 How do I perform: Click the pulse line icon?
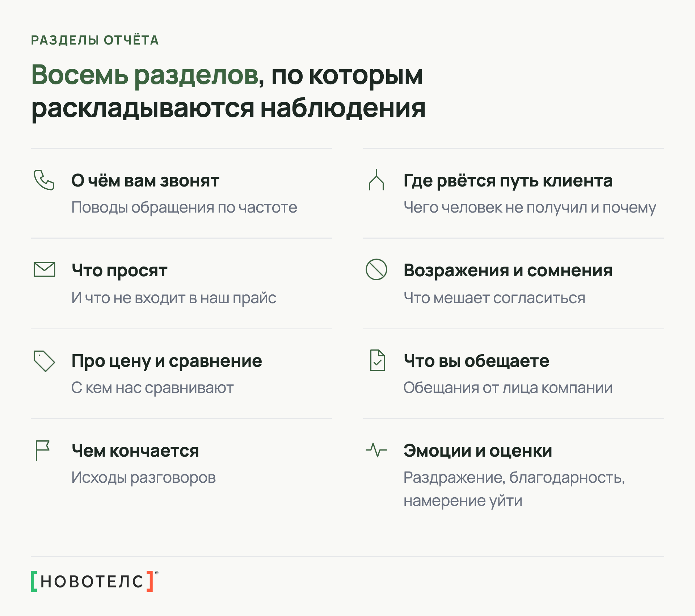click(x=376, y=450)
